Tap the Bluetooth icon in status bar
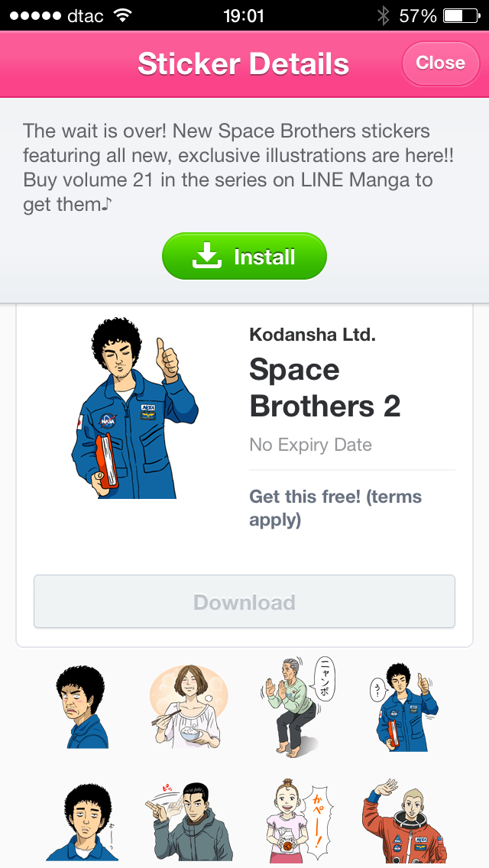The width and height of the screenshot is (489, 868). click(383, 15)
